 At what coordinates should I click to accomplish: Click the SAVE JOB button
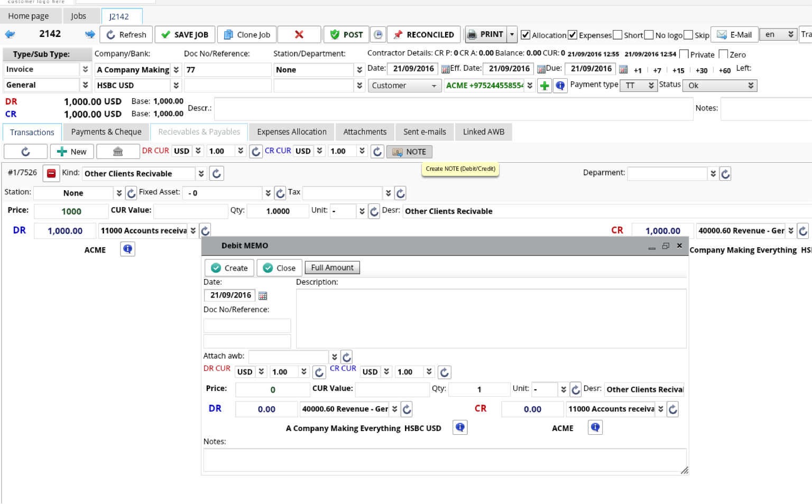[x=185, y=34]
